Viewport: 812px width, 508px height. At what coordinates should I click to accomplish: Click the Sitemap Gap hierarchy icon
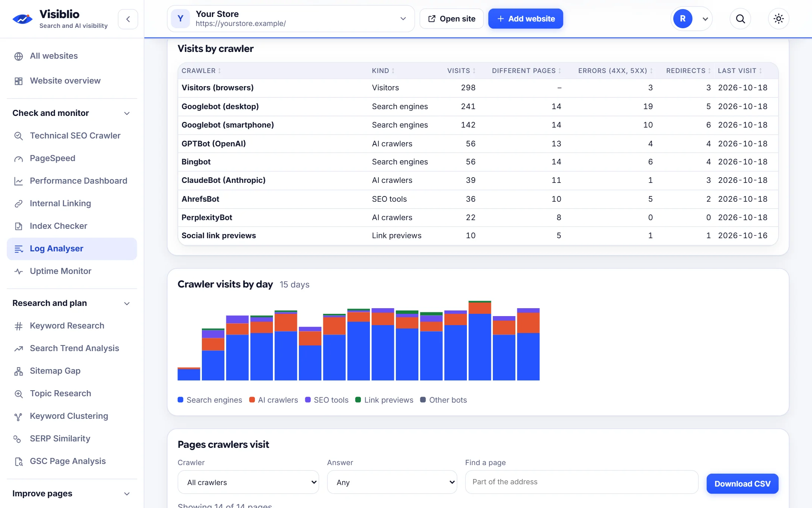click(x=18, y=371)
